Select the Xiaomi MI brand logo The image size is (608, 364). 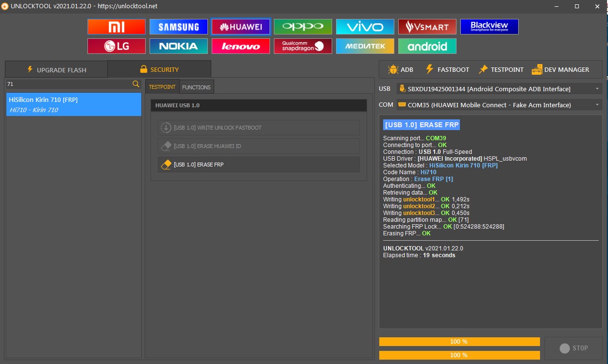point(117,27)
